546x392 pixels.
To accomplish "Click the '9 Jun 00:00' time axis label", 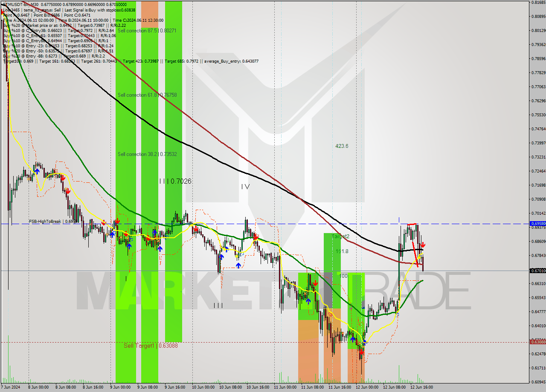I will point(120,387).
